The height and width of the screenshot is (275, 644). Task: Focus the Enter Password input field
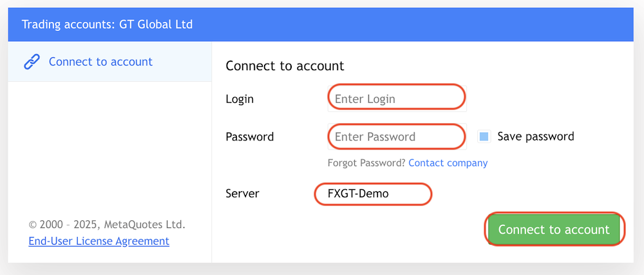(397, 137)
